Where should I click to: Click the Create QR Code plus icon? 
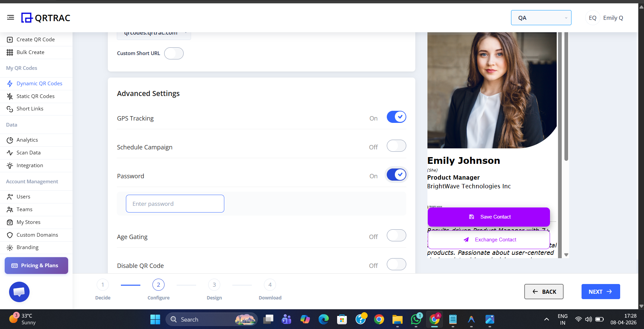pos(10,40)
